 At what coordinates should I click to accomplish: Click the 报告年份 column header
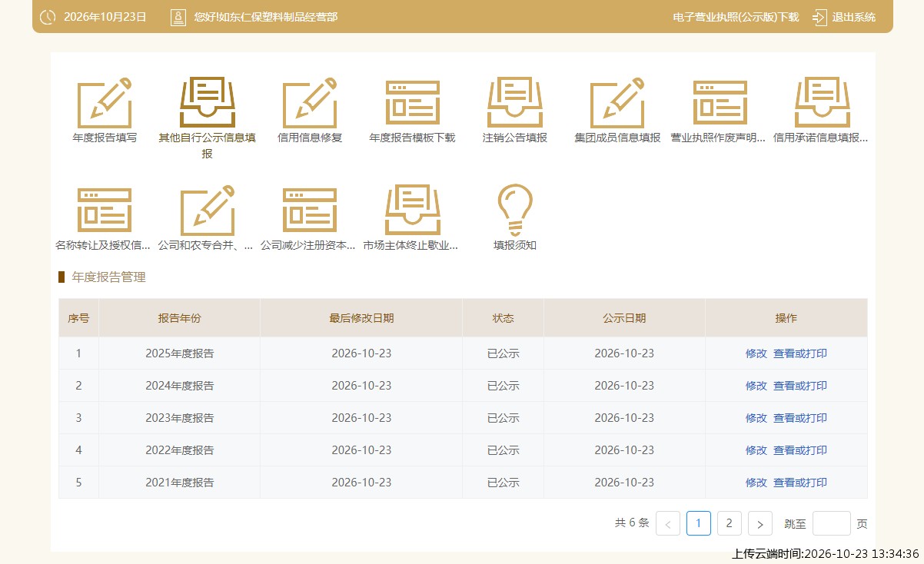tap(180, 318)
